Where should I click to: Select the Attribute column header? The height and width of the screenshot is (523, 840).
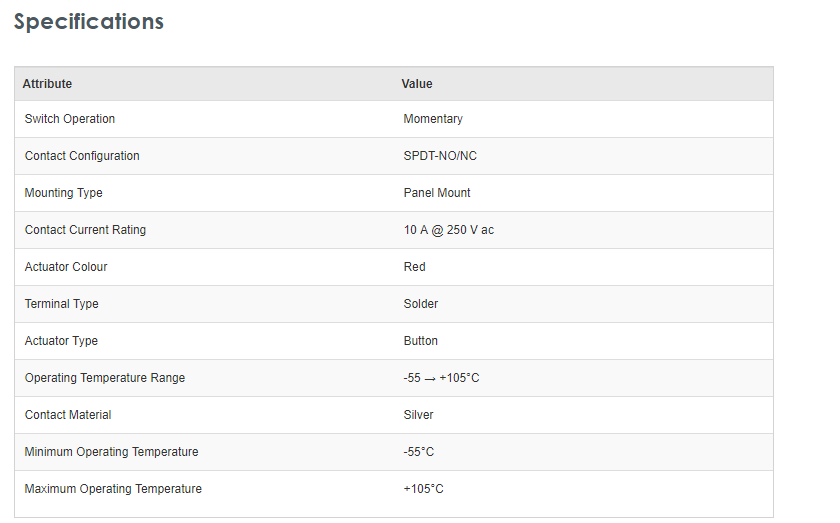click(47, 84)
